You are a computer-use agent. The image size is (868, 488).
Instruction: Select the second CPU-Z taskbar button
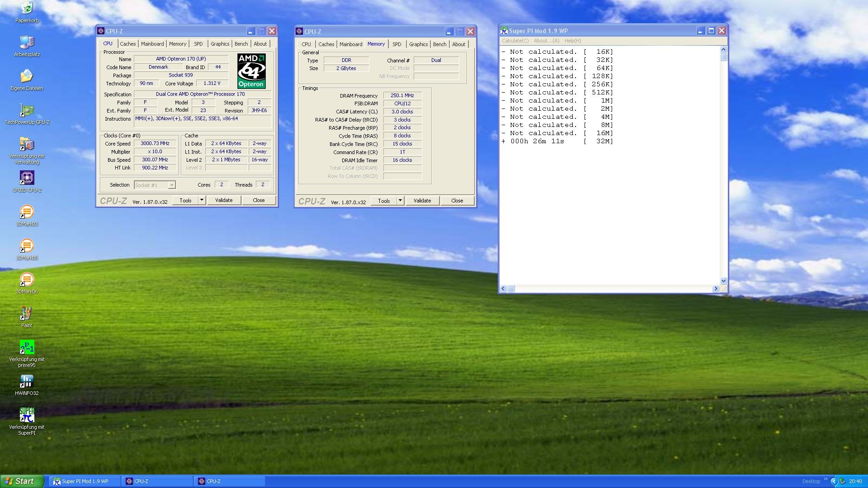pos(230,481)
